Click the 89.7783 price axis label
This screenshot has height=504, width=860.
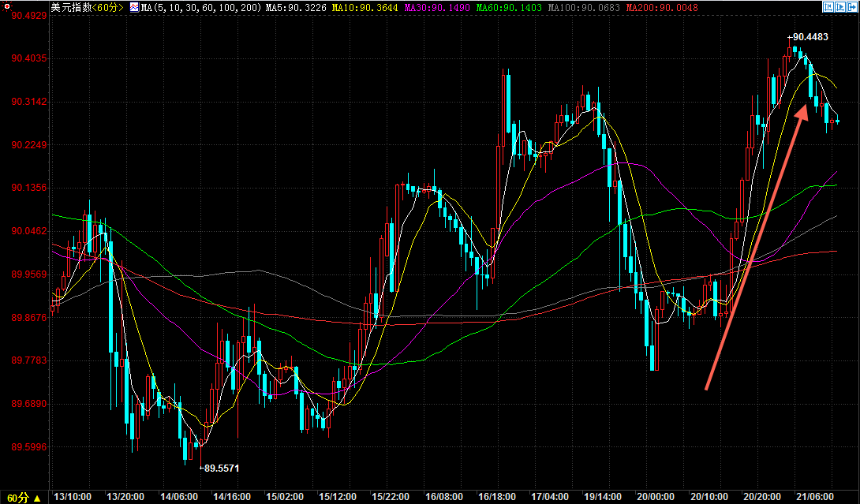coord(29,360)
